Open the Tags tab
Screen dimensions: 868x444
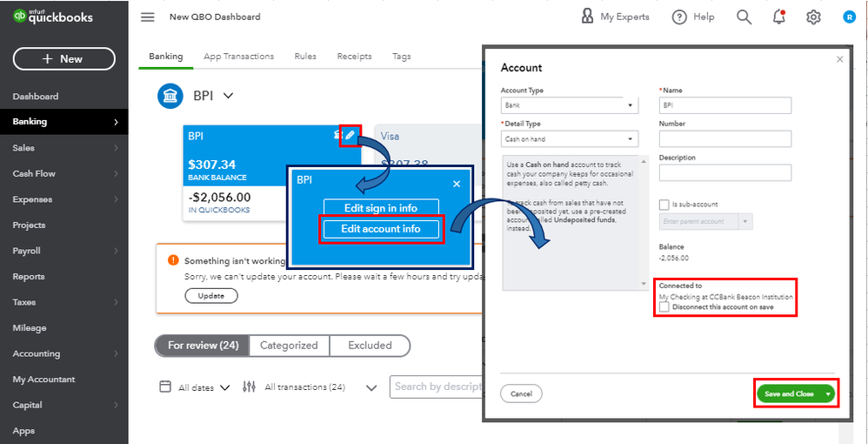(x=401, y=56)
